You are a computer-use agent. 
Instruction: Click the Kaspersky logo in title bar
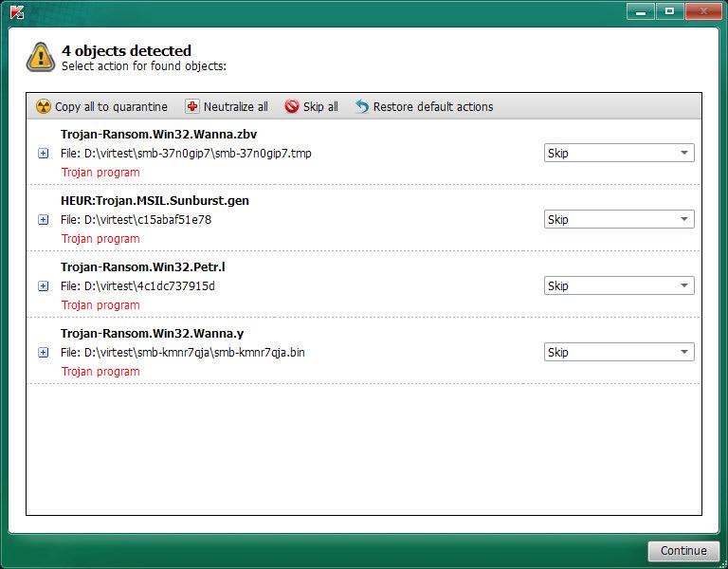[17, 12]
